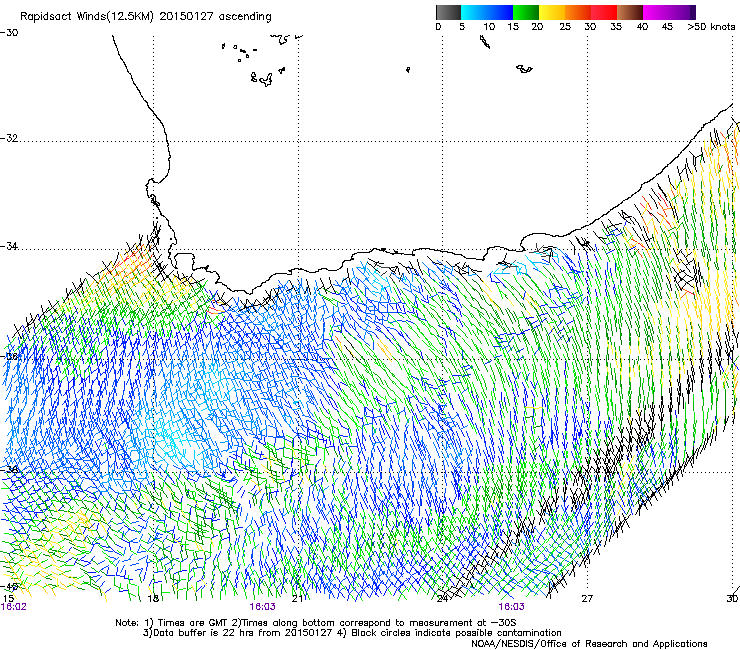
Task: Click the 'Rapidsact Winds(12.5KM) 20150127 ascending' title
Action: click(x=146, y=17)
